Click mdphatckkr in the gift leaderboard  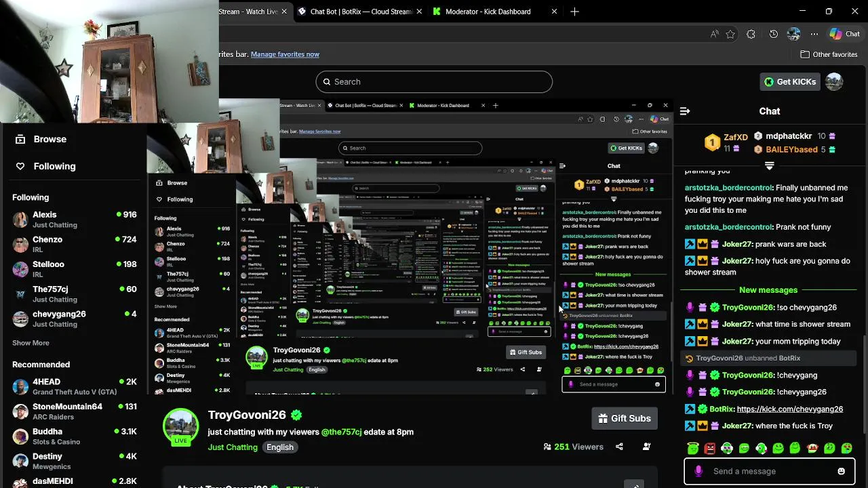pyautogui.click(x=789, y=136)
